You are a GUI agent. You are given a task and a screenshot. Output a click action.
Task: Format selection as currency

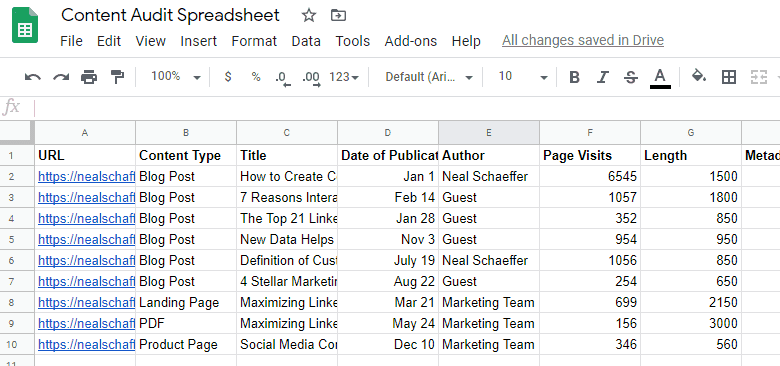point(228,77)
